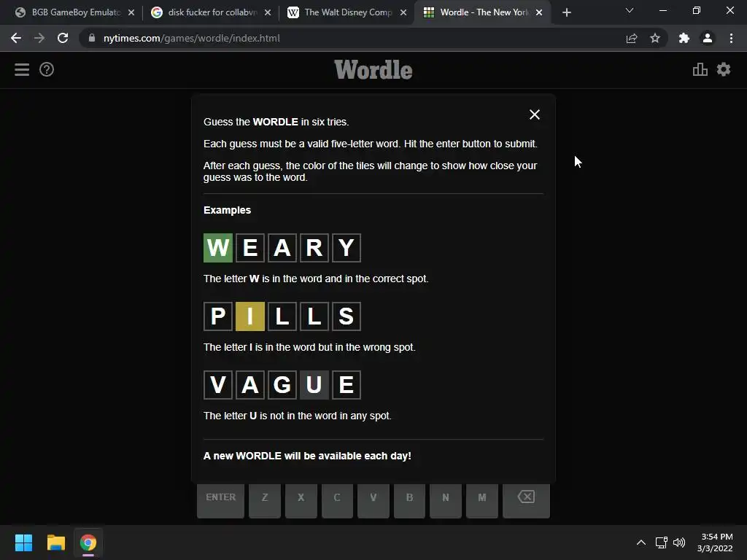Click the S tile in PILLS example
This screenshot has height=560, width=747.
point(347,316)
